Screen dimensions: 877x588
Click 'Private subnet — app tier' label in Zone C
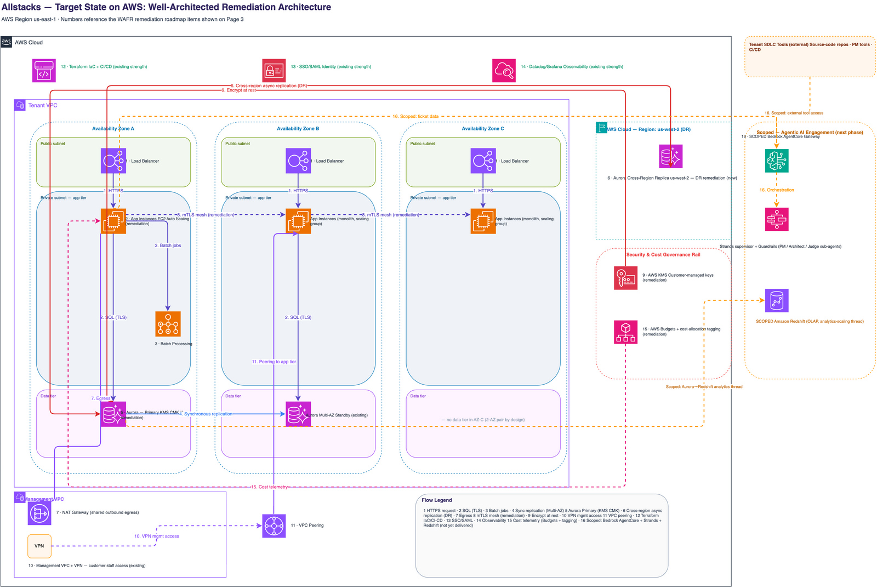click(433, 198)
